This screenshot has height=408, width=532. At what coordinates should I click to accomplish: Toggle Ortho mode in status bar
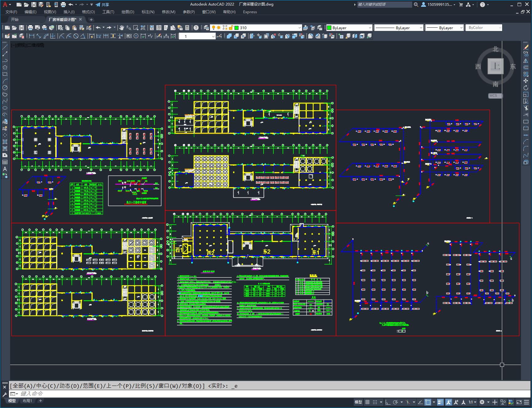[388, 402]
